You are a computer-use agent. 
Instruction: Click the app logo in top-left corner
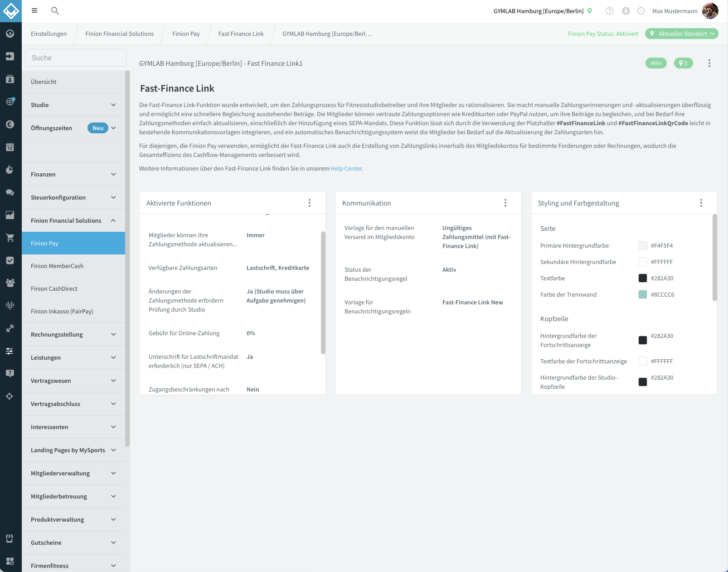click(11, 11)
